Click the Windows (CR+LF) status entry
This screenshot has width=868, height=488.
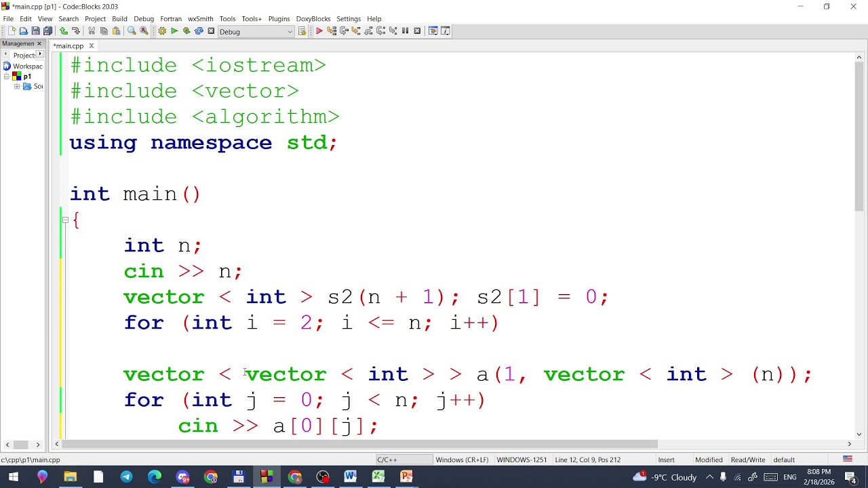[462, 460]
